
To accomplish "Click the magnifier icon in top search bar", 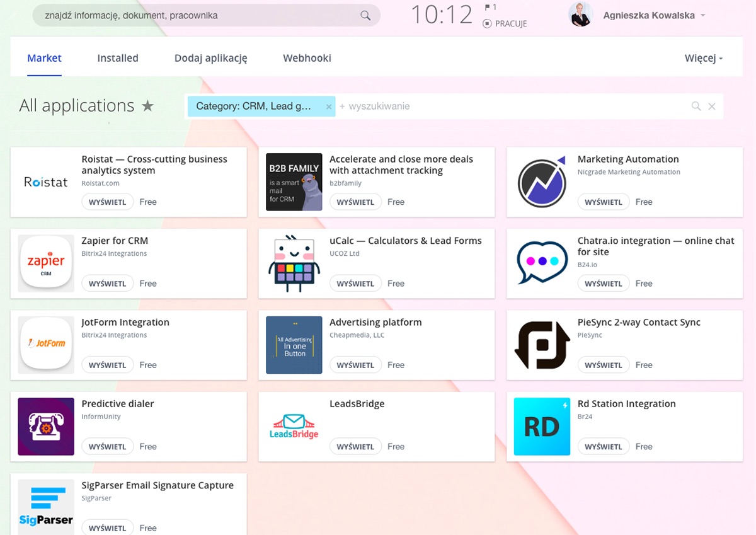I will click(365, 16).
